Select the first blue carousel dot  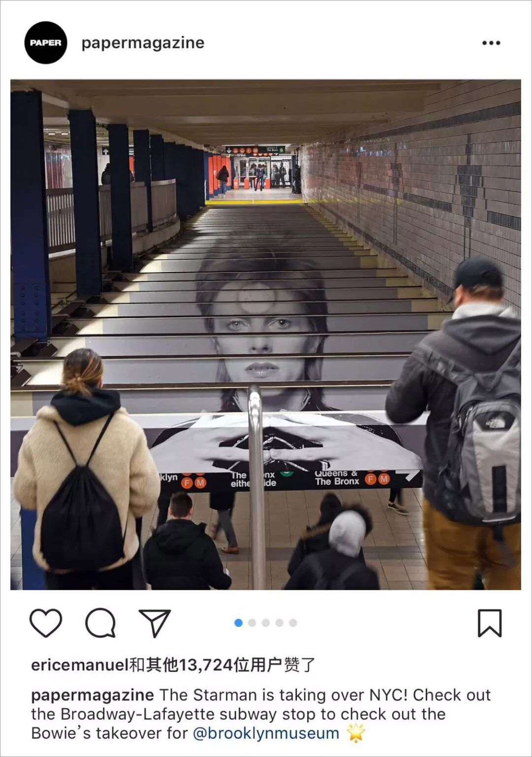(x=238, y=623)
